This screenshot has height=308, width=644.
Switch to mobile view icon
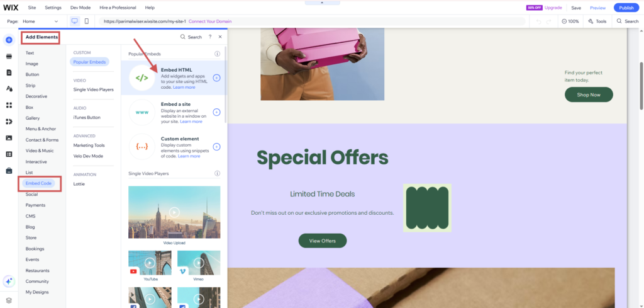87,21
